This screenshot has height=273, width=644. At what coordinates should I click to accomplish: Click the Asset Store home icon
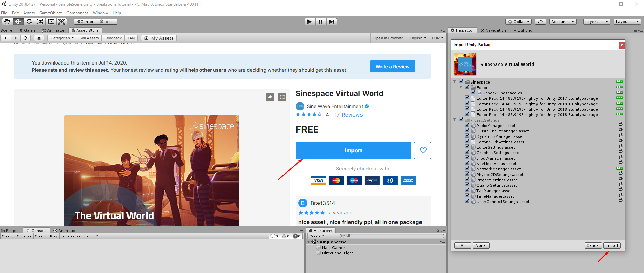[x=39, y=38]
